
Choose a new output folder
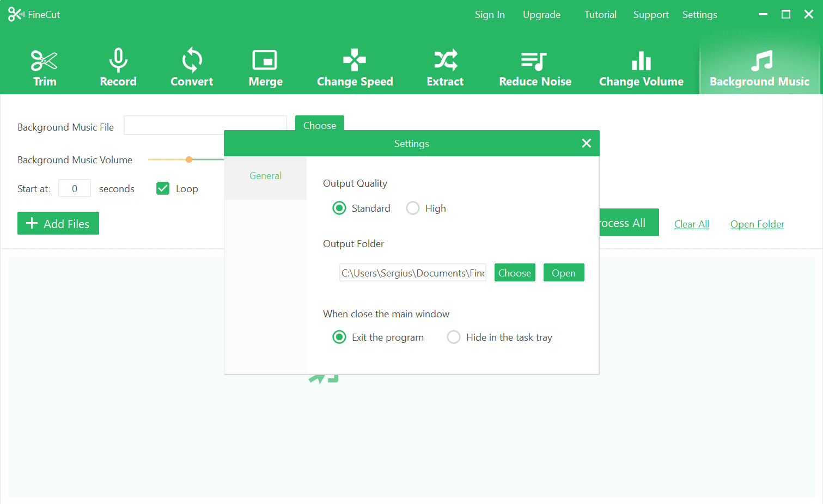[515, 273]
